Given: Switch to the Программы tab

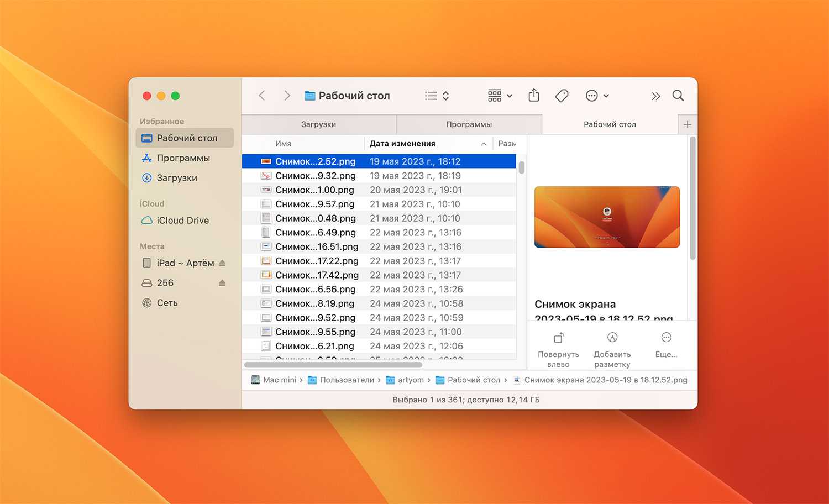Looking at the screenshot, I should pyautogui.click(x=469, y=124).
